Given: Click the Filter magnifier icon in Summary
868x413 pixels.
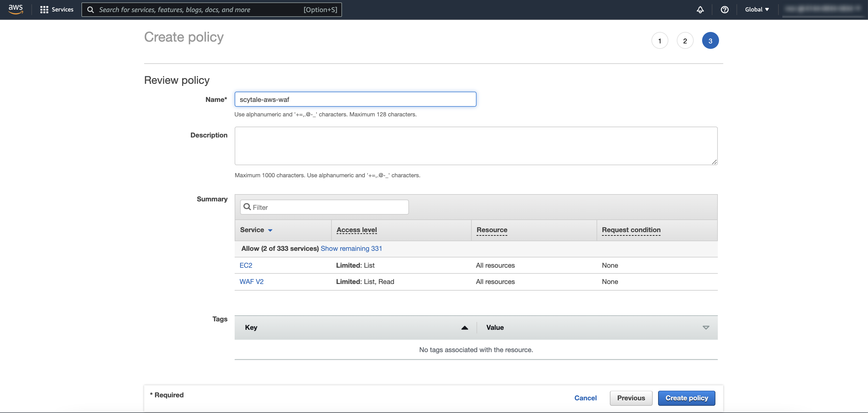Looking at the screenshot, I should [x=247, y=207].
